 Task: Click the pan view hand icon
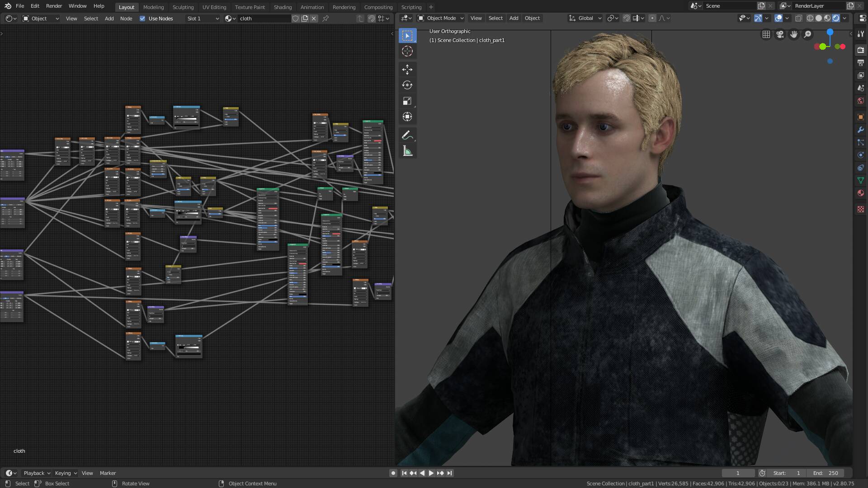click(794, 34)
